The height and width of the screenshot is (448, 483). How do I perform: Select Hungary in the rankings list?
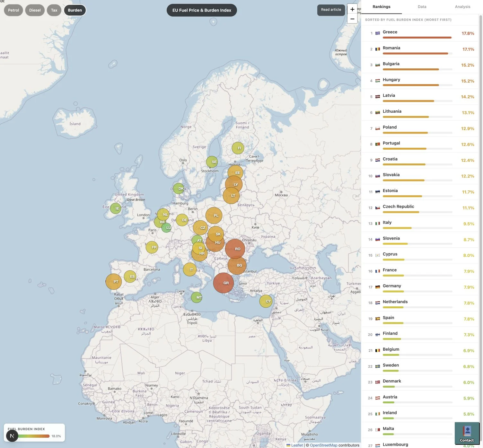pos(419,81)
